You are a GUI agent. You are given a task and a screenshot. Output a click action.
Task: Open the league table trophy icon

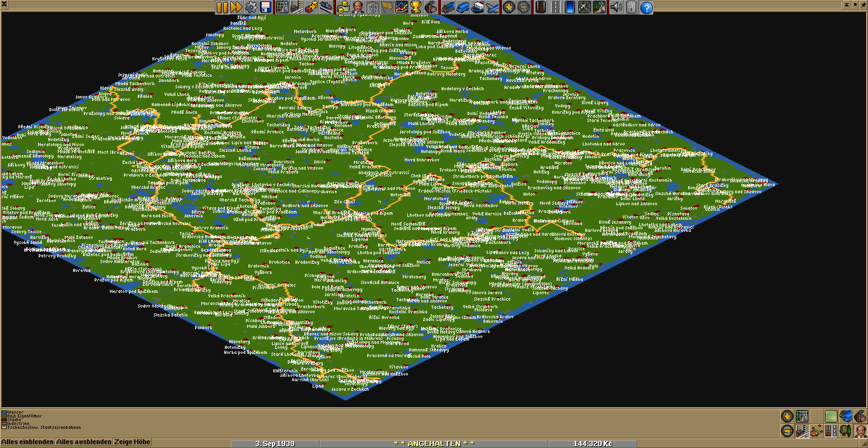(416, 7)
